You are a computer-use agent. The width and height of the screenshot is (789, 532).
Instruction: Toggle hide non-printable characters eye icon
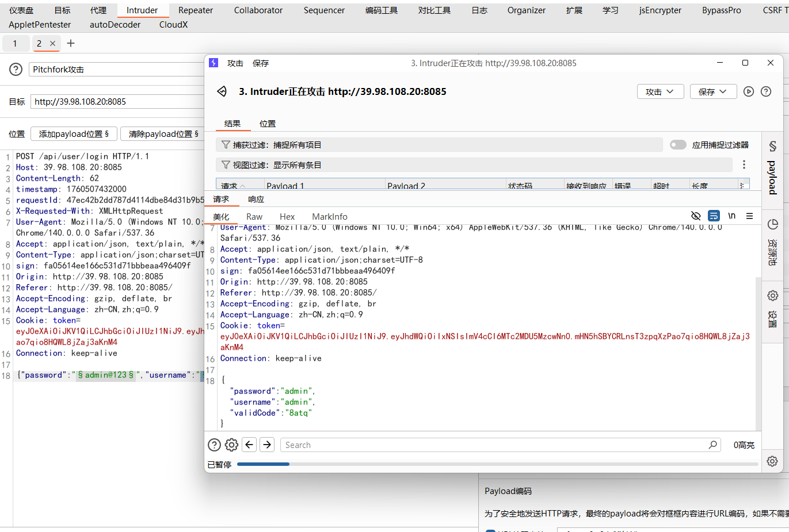(696, 216)
